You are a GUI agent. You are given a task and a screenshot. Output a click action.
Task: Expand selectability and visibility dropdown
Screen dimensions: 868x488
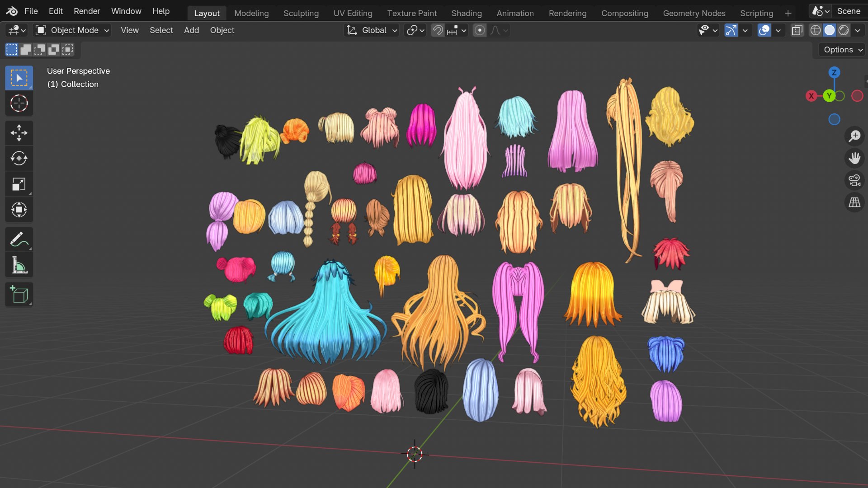[708, 30]
